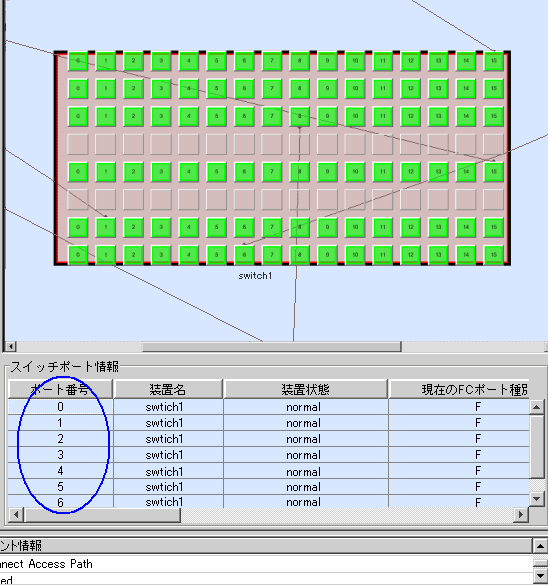
Task: Click FC port type F in port 1 row
Action: tap(478, 423)
